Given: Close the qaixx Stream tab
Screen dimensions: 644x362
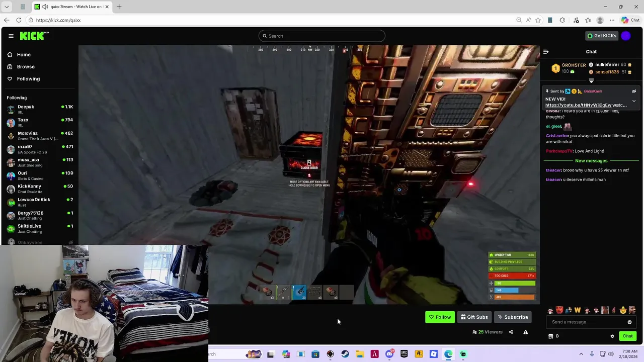Looking at the screenshot, I should pos(107,7).
